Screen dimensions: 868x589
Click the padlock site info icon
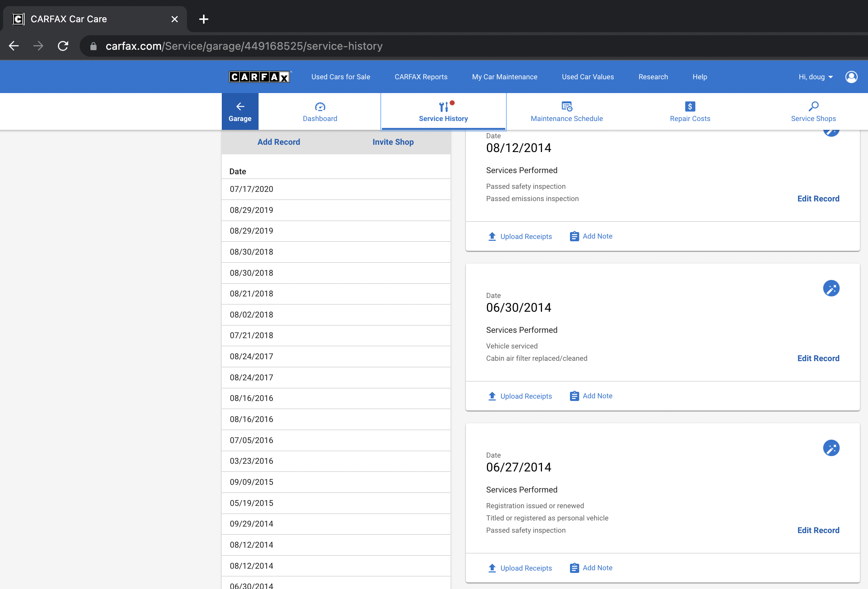[x=93, y=46]
